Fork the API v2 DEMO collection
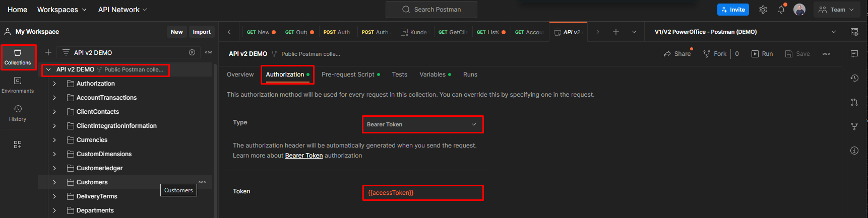The image size is (868, 218). pos(715,54)
